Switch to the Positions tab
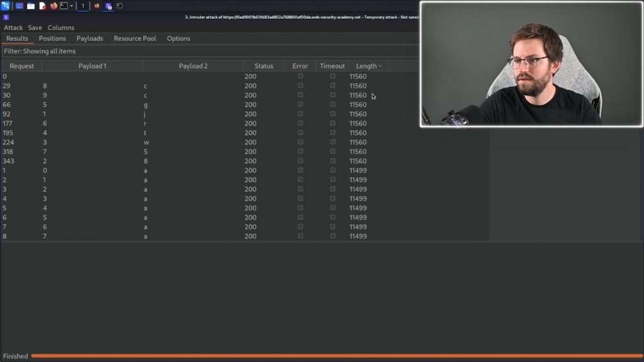The height and width of the screenshot is (362, 644). pyautogui.click(x=52, y=38)
